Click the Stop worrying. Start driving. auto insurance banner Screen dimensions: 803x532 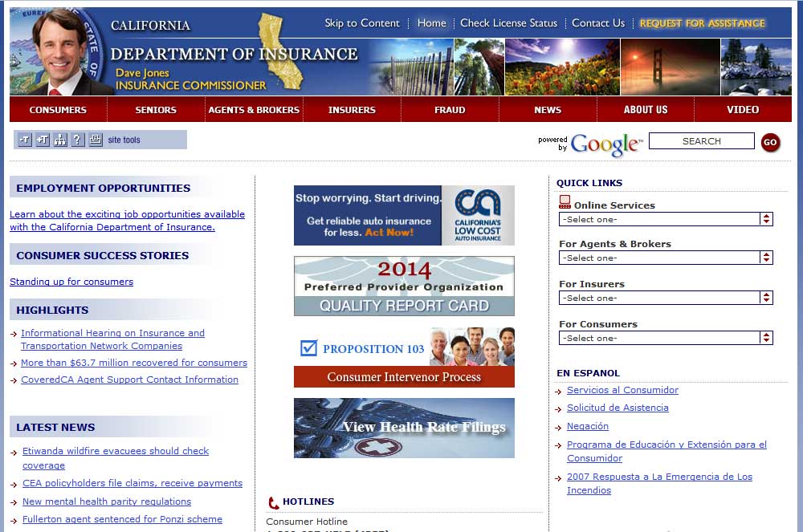pos(404,215)
